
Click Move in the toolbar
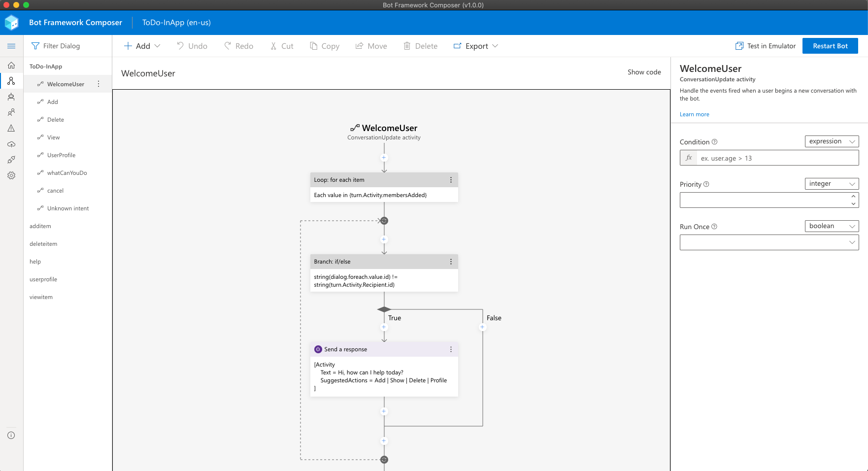(371, 46)
